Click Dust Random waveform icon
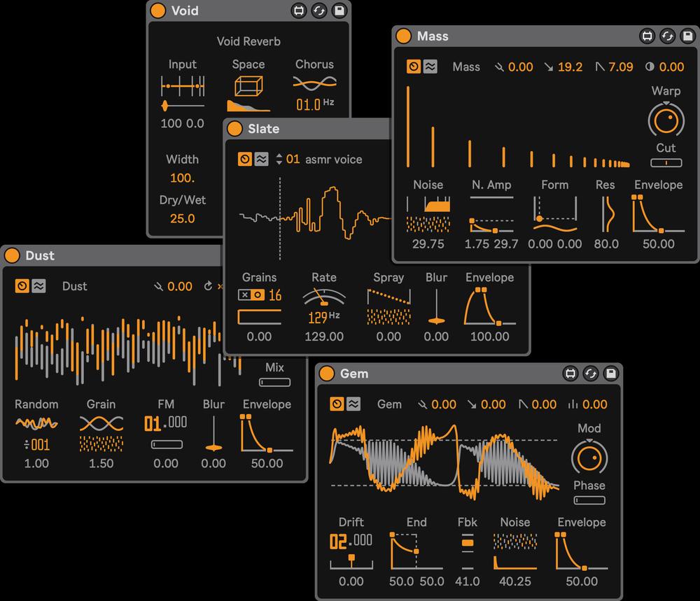Viewport: 700px width, 601px height. [x=36, y=423]
